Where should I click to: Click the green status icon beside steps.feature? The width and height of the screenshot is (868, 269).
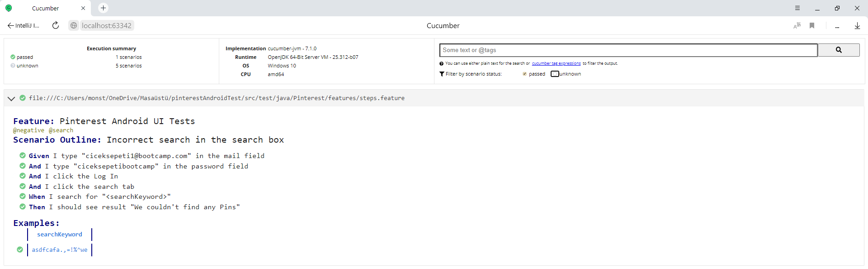(x=23, y=98)
